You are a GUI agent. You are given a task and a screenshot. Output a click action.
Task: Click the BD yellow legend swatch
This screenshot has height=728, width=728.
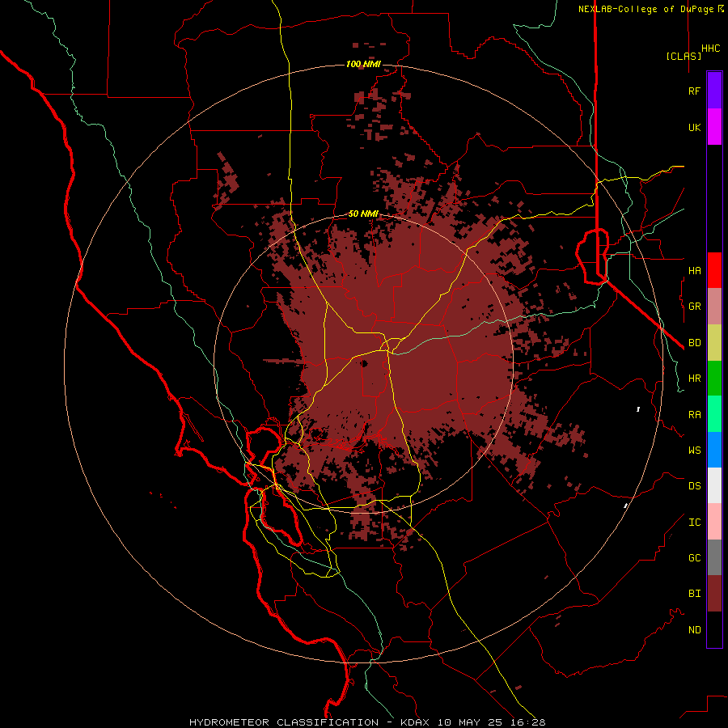point(714,342)
